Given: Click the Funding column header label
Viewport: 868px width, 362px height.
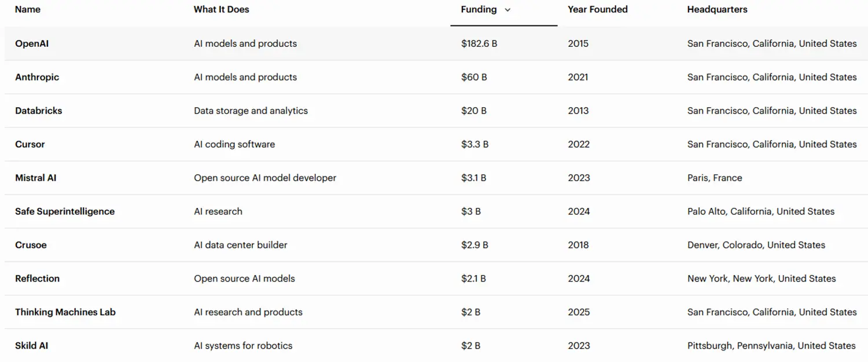Looking at the screenshot, I should [x=479, y=9].
